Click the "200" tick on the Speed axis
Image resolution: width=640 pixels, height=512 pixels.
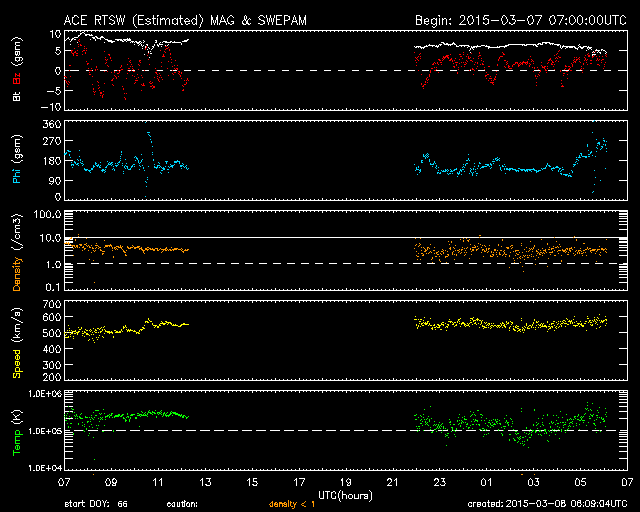[52, 377]
